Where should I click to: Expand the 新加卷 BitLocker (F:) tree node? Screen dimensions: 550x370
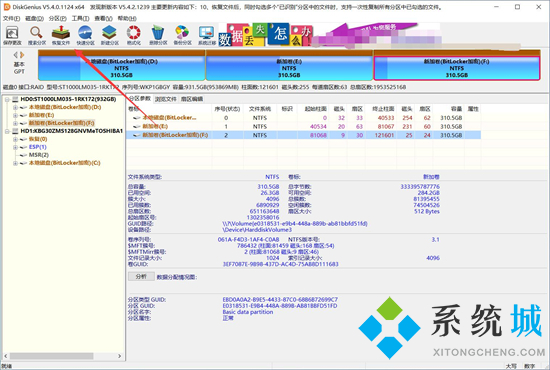(x=15, y=123)
